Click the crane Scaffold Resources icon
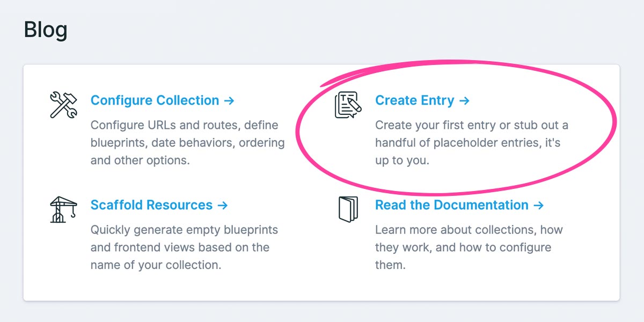This screenshot has width=644, height=322. pos(62,209)
